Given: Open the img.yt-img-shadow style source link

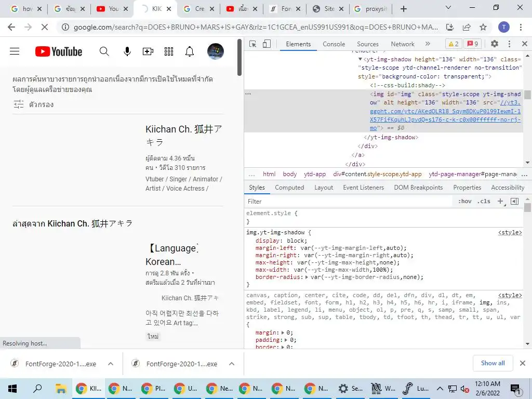Looking at the screenshot, I should [510, 232].
